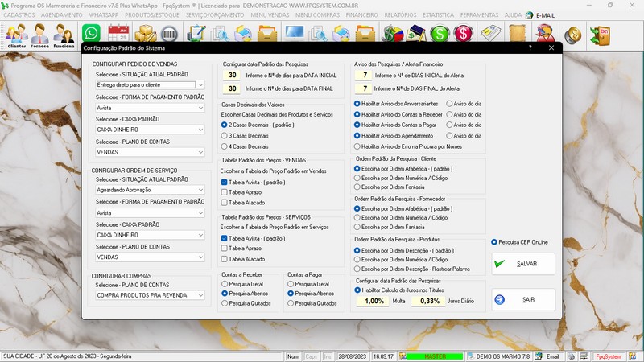
Task: Expand Entrega direto para o cliente dropdown
Action: [x=200, y=85]
